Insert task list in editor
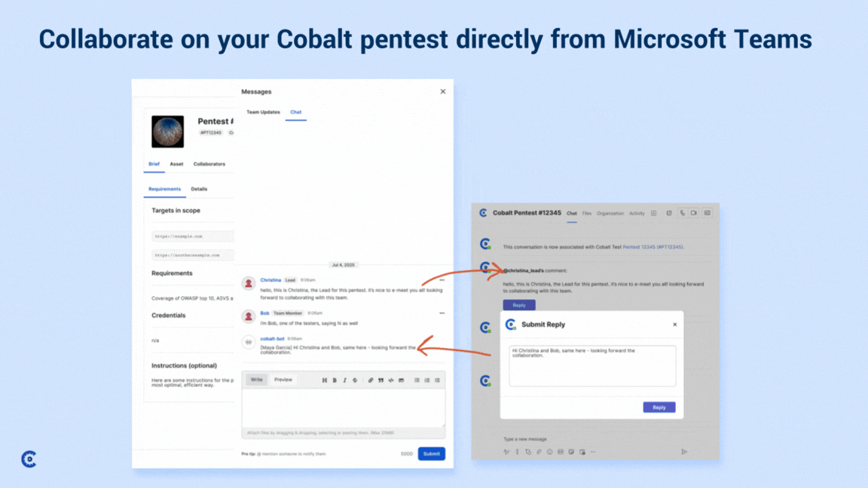 (x=437, y=380)
